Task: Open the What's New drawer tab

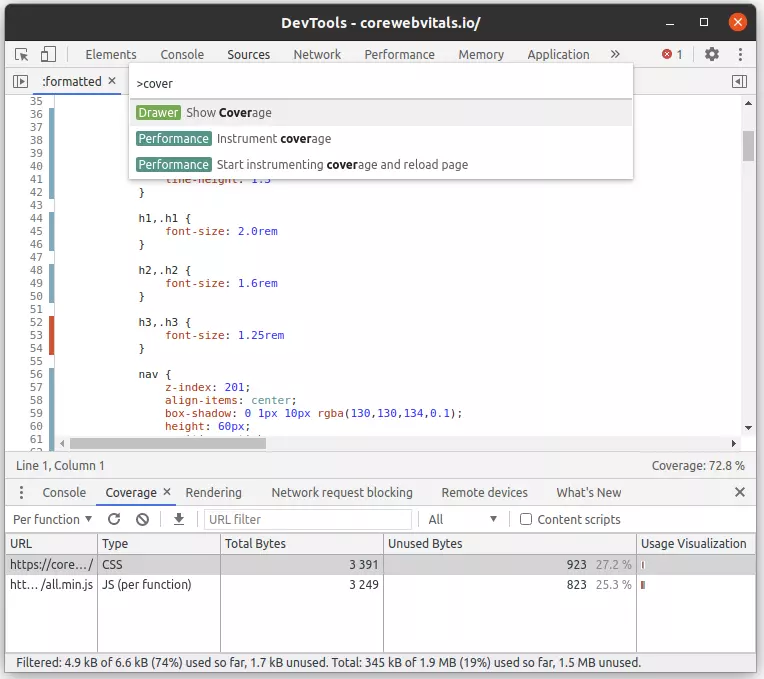Action: 589,492
